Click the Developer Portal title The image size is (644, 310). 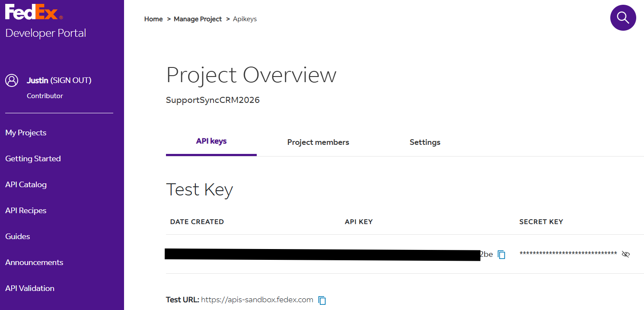tap(46, 33)
